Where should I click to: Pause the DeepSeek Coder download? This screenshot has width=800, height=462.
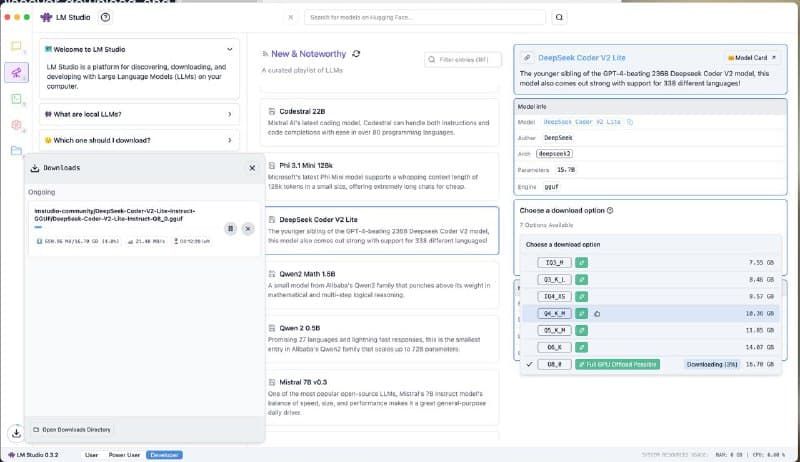231,228
